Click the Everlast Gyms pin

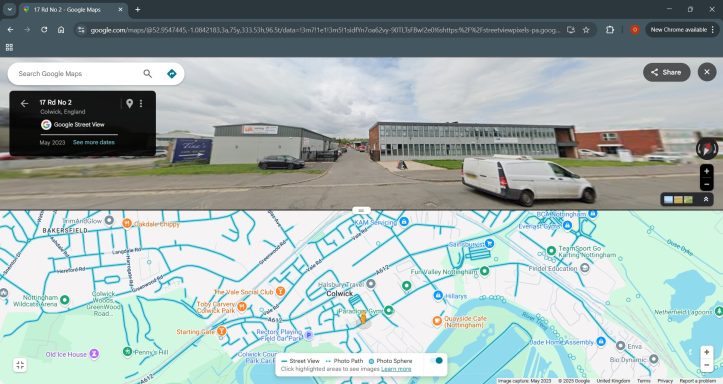[568, 225]
